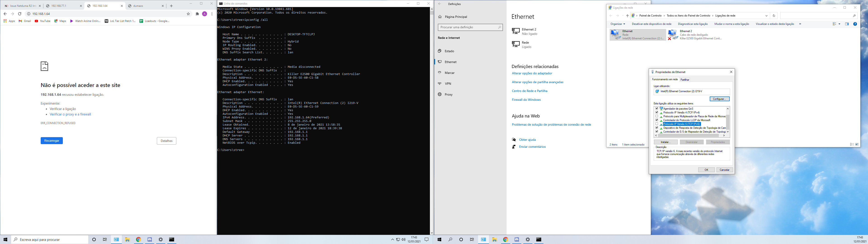This screenshot has width=868, height=244.
Task: Go up one level in Ligações de rede
Action: click(x=627, y=16)
